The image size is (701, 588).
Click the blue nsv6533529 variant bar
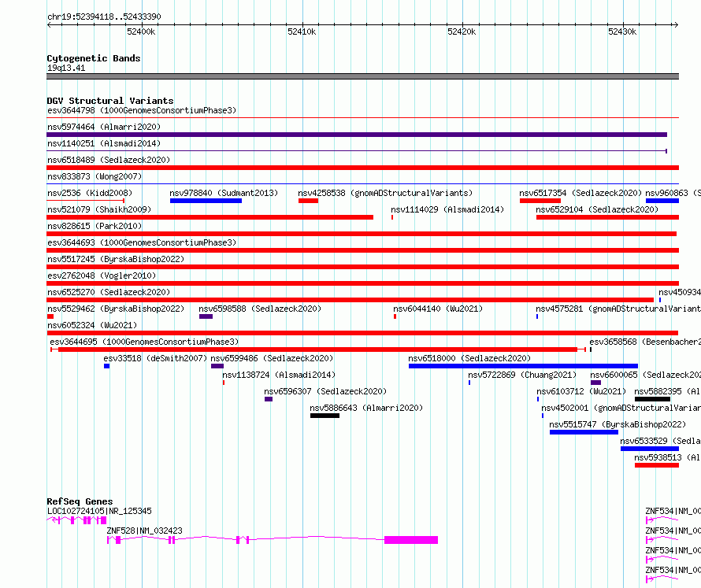pyautogui.click(x=650, y=449)
